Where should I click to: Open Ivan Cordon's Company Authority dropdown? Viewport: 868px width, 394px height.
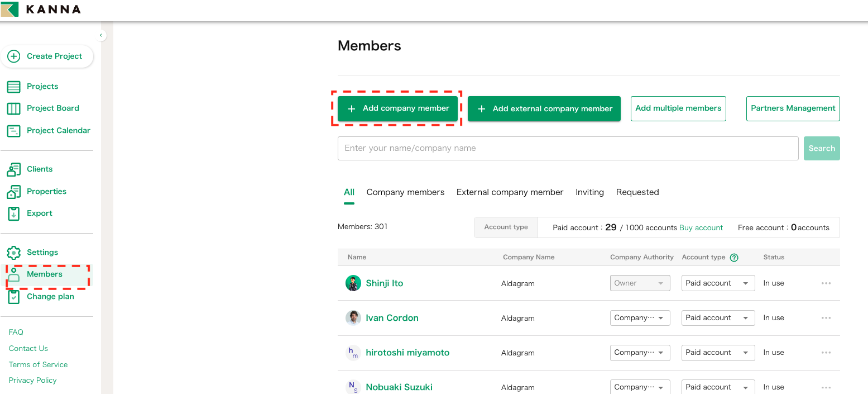(x=640, y=318)
